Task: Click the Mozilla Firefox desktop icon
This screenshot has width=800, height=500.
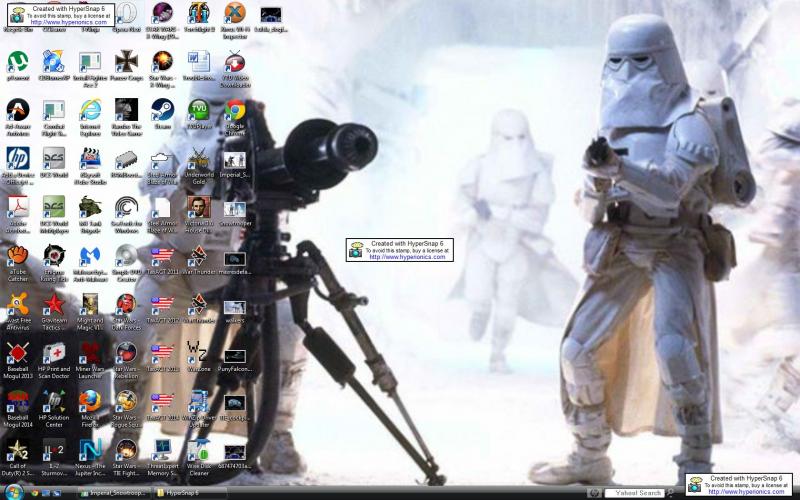Action: pyautogui.click(x=90, y=409)
